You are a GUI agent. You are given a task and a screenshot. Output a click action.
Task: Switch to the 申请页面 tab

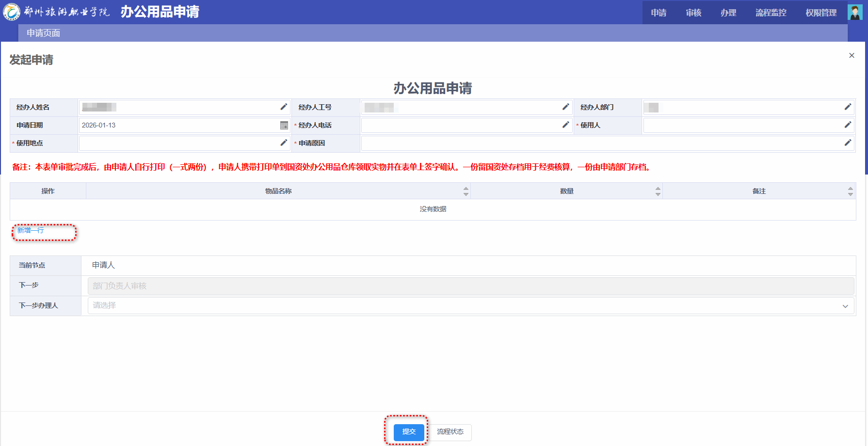[x=44, y=33]
